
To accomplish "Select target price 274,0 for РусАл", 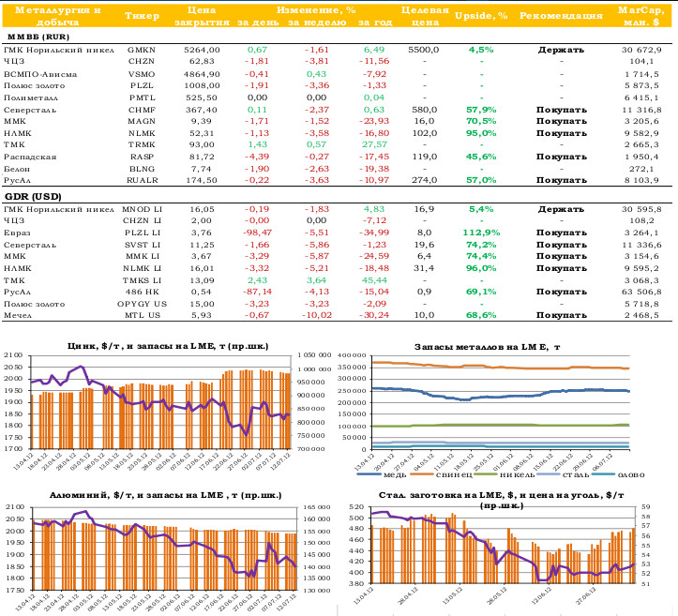I will point(424,180).
